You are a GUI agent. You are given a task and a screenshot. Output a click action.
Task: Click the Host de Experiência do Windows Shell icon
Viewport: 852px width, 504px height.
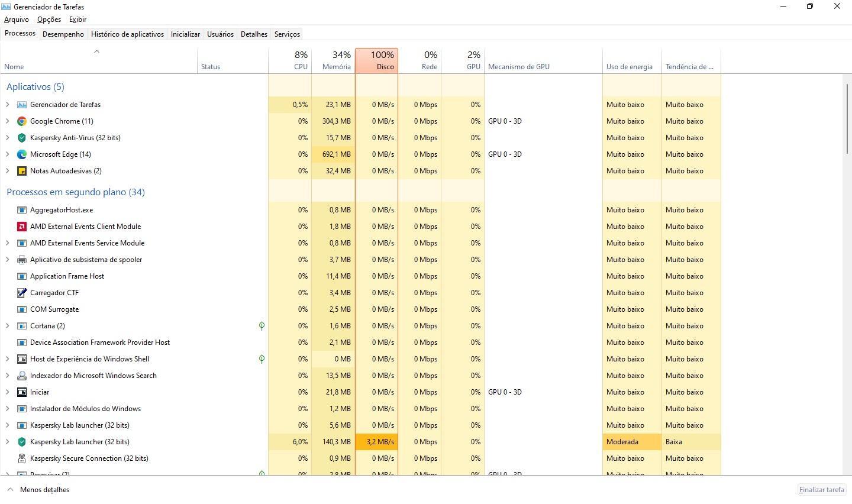[22, 359]
